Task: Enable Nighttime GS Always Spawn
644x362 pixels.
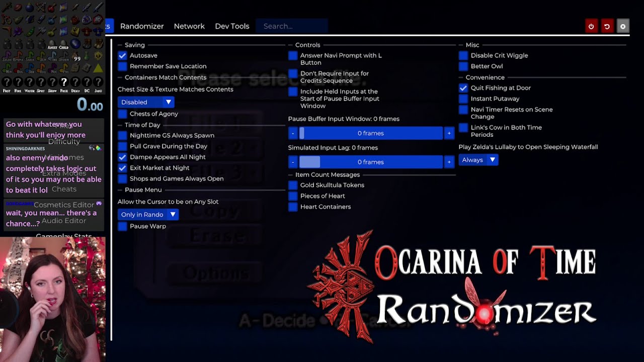Action: coord(122,135)
